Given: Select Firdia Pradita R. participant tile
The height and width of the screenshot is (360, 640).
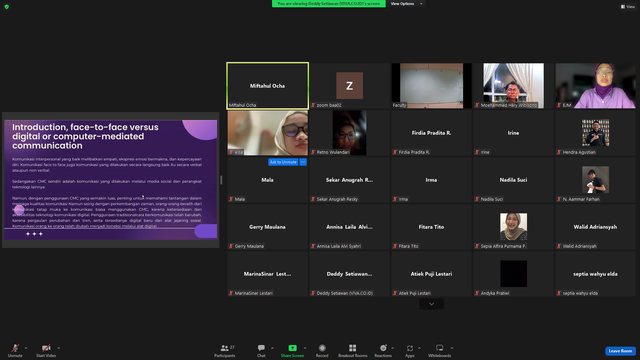Looking at the screenshot, I should 431,133.
